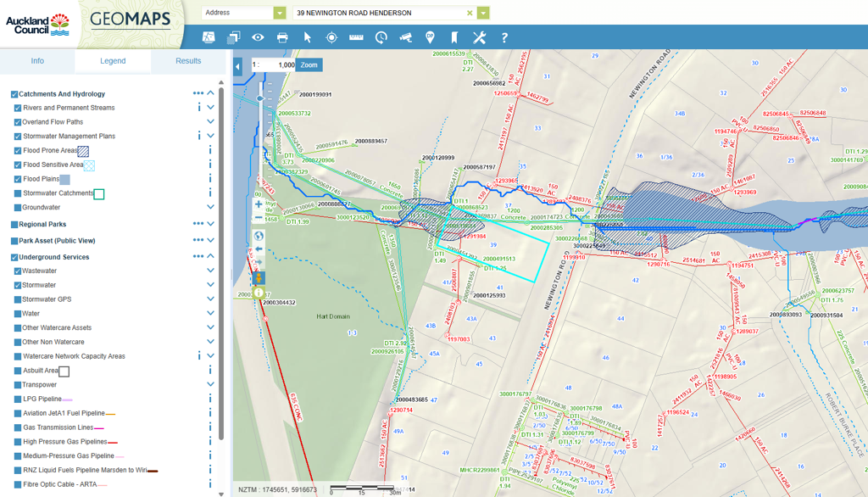Click the help question mark icon
This screenshot has height=497, width=868.
tap(504, 37)
